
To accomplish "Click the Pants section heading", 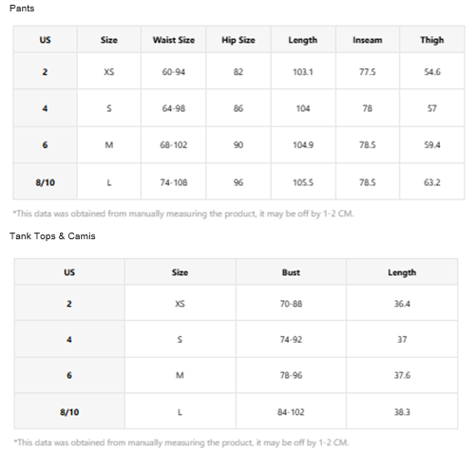I will pos(22,9).
